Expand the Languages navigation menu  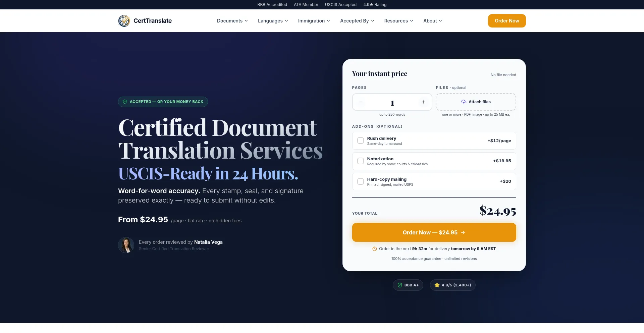pos(273,21)
